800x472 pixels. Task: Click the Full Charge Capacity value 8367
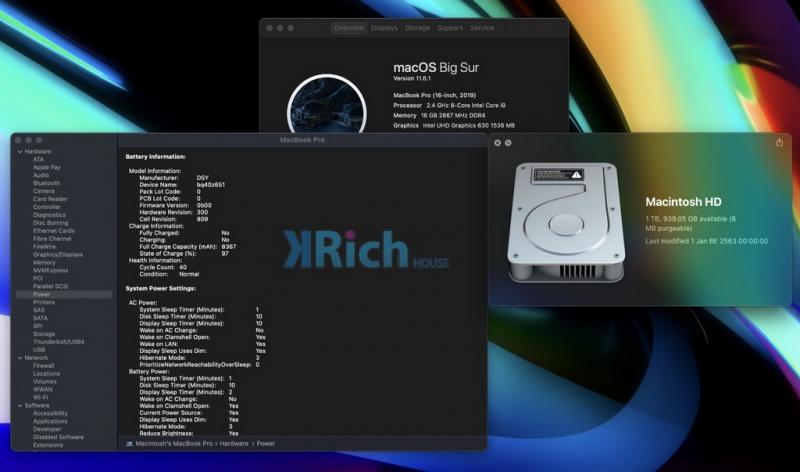click(x=229, y=246)
